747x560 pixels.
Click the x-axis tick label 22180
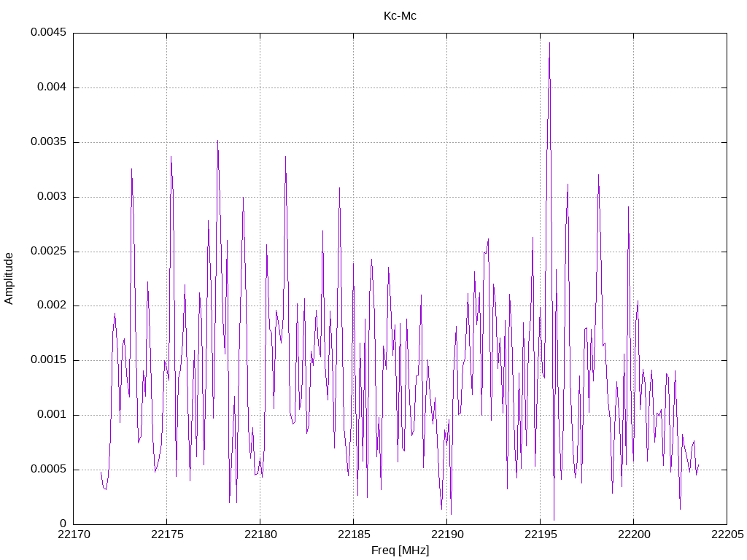coord(260,534)
